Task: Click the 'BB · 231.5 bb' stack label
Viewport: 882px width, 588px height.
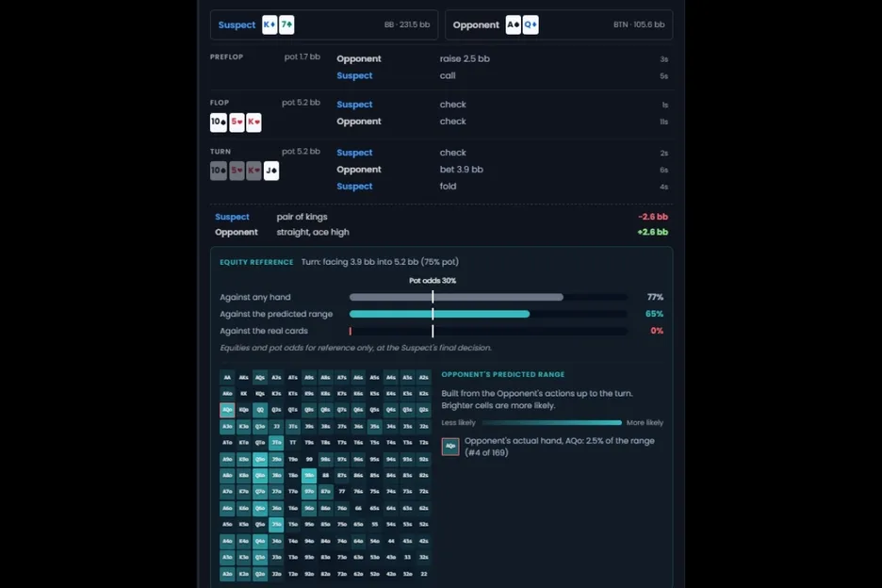Action: pos(407,24)
